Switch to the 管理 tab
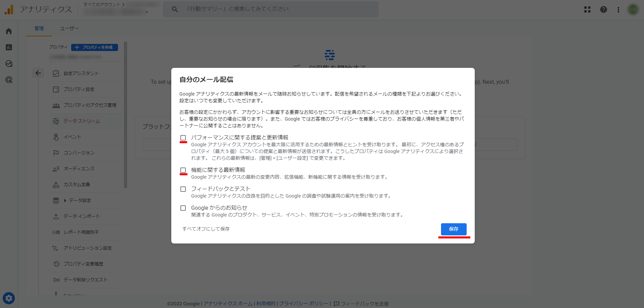This screenshot has height=308, width=644. pos(39,28)
